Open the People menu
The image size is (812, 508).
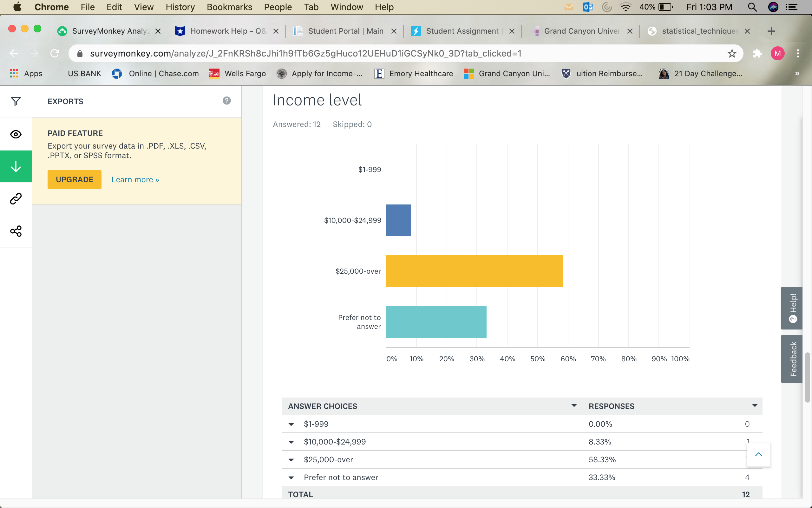pyautogui.click(x=278, y=7)
